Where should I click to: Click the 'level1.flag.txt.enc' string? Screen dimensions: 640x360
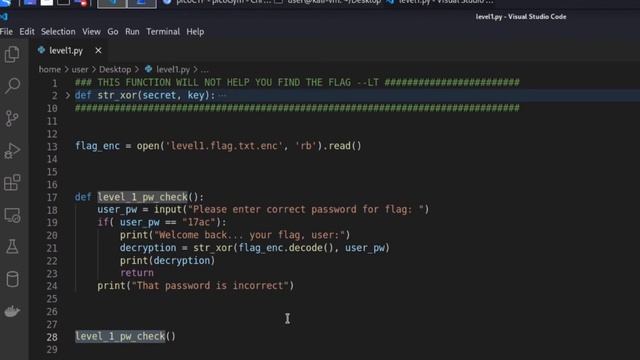point(224,146)
